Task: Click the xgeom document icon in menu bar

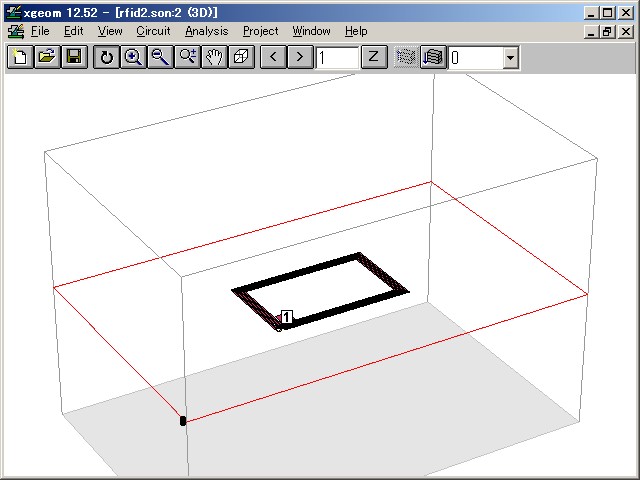Action: (x=16, y=31)
